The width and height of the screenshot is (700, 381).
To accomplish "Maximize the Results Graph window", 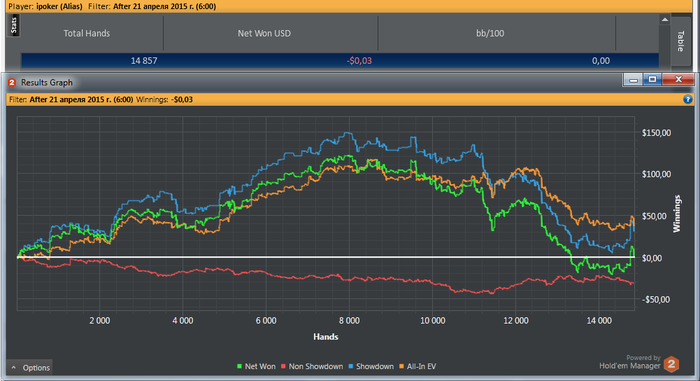I will 652,80.
